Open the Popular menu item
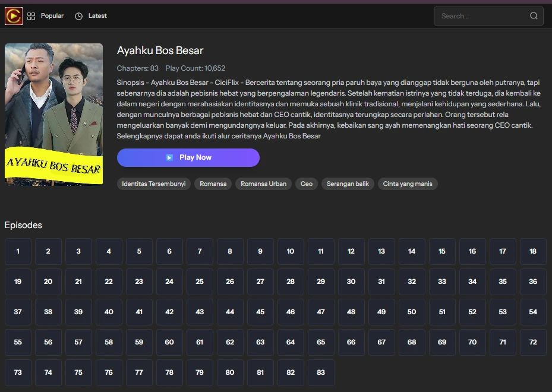Screen dimensions: 552x392 coord(52,16)
